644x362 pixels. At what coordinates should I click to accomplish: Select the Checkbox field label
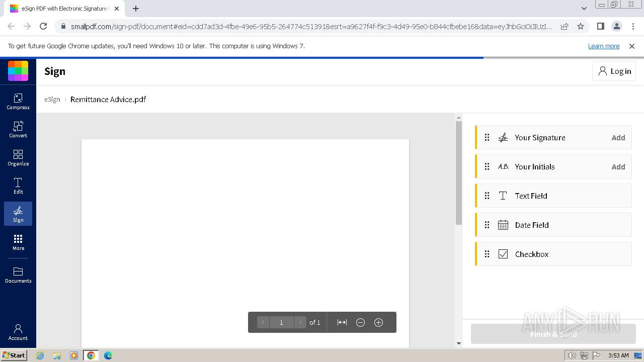coord(531,254)
